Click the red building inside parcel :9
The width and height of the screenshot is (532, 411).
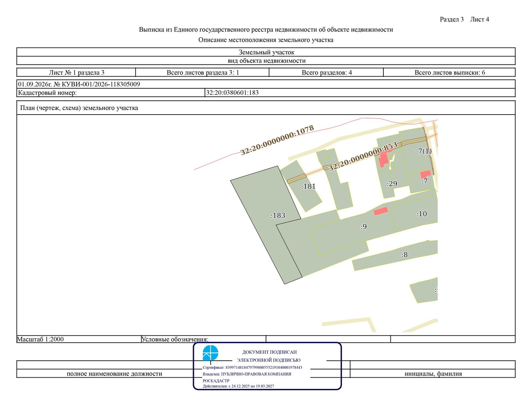click(381, 211)
